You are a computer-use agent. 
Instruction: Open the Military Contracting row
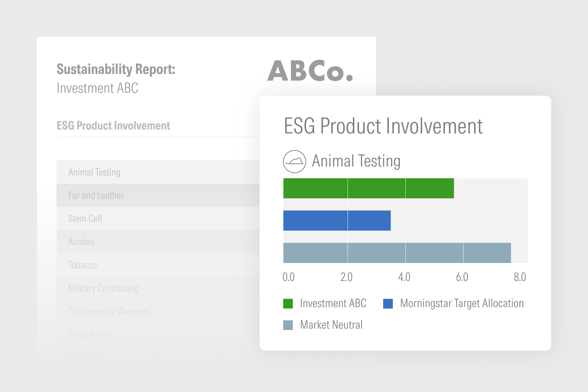point(103,288)
